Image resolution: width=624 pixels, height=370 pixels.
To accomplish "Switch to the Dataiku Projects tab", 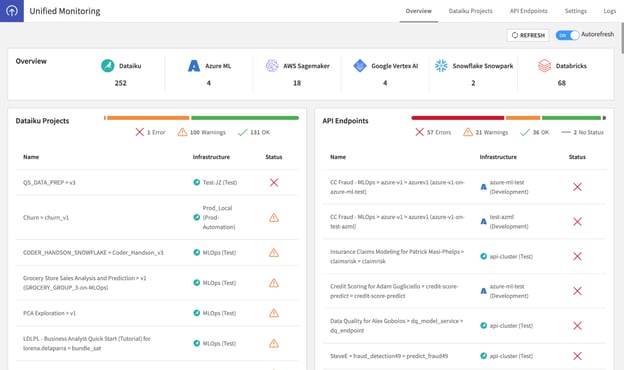I will (x=470, y=11).
